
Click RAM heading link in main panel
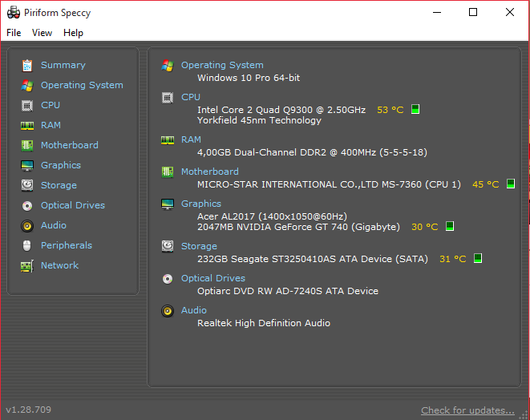point(191,139)
